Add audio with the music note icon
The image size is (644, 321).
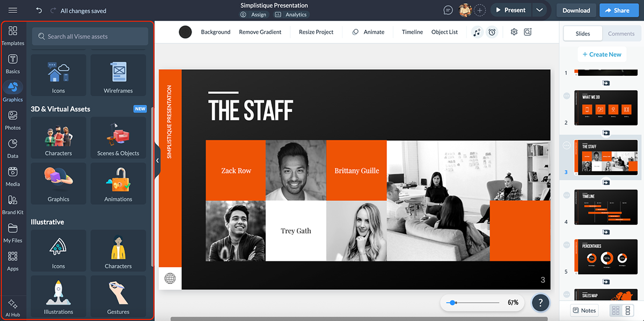click(x=477, y=32)
